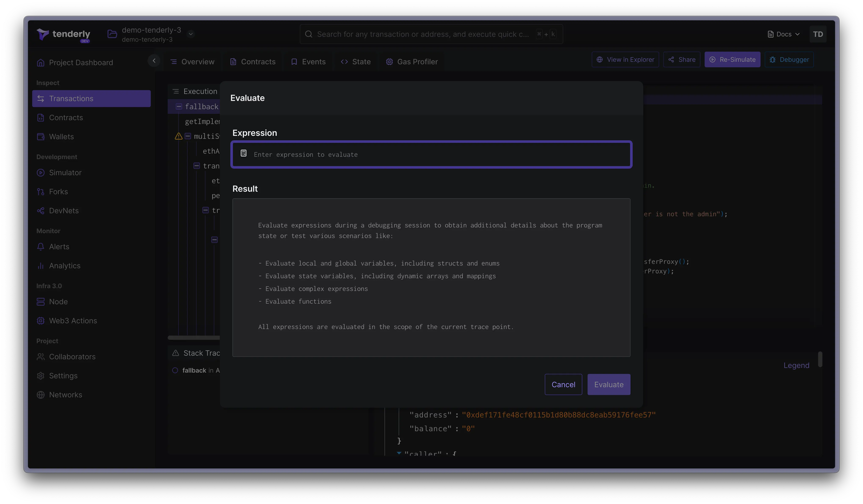
Task: Click the right panel vertical scrollbar
Action: pyautogui.click(x=820, y=360)
